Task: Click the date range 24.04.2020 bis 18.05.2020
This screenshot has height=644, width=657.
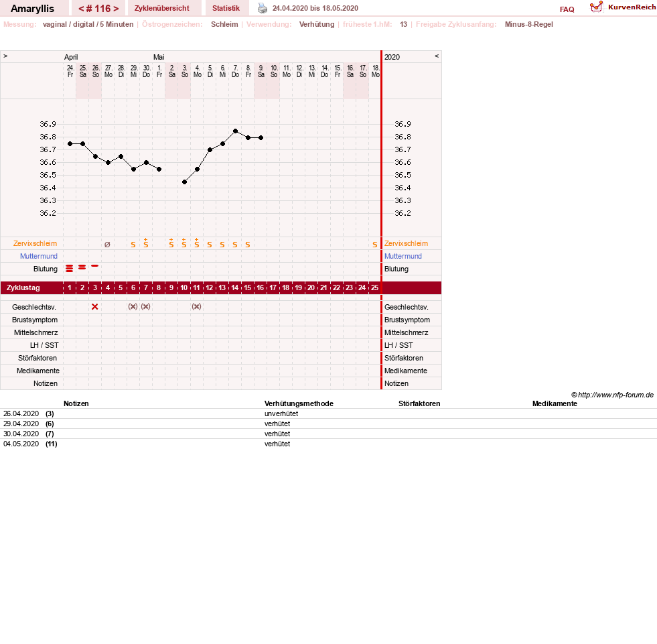Action: click(315, 8)
